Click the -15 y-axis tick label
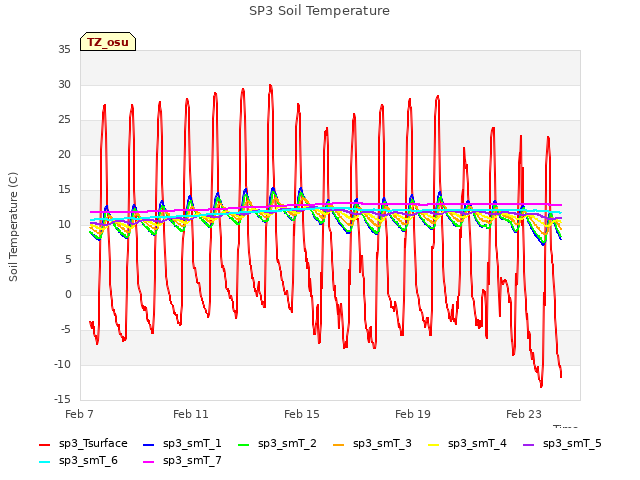Screen dimensions: 640x480 (x=62, y=399)
